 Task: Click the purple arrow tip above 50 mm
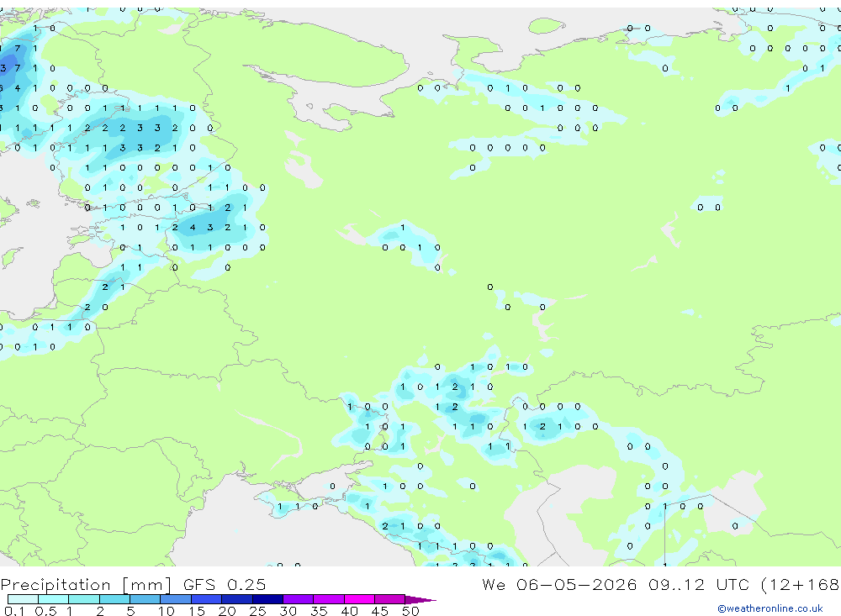[420, 599]
